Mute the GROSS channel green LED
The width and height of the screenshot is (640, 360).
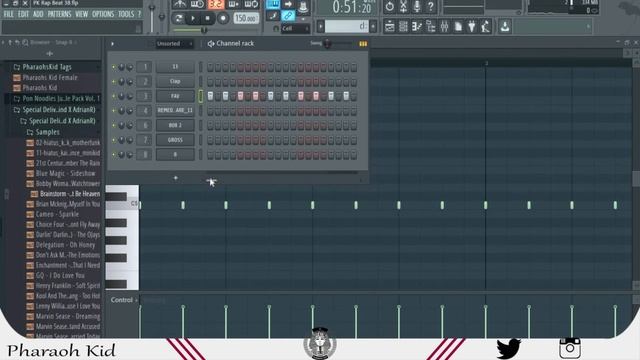pyautogui.click(x=113, y=140)
